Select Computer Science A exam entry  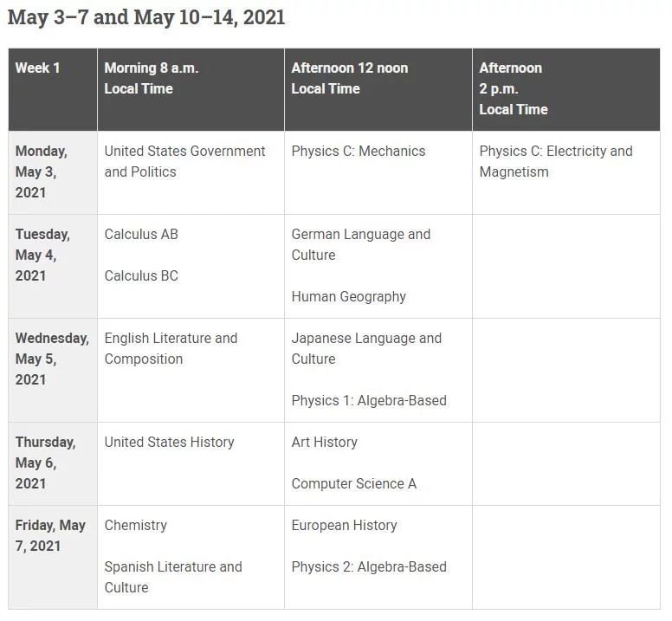coord(353,484)
